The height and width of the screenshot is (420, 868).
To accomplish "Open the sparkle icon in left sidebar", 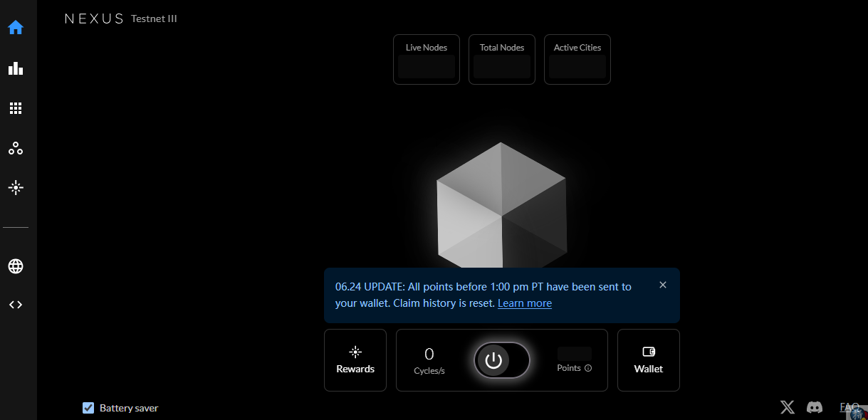I will (x=16, y=188).
